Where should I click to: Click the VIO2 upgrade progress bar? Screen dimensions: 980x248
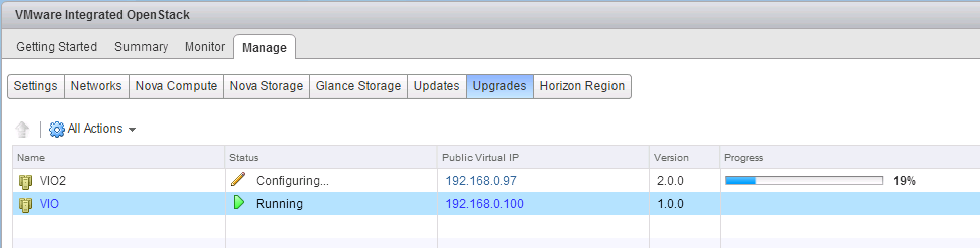pyautogui.click(x=803, y=180)
